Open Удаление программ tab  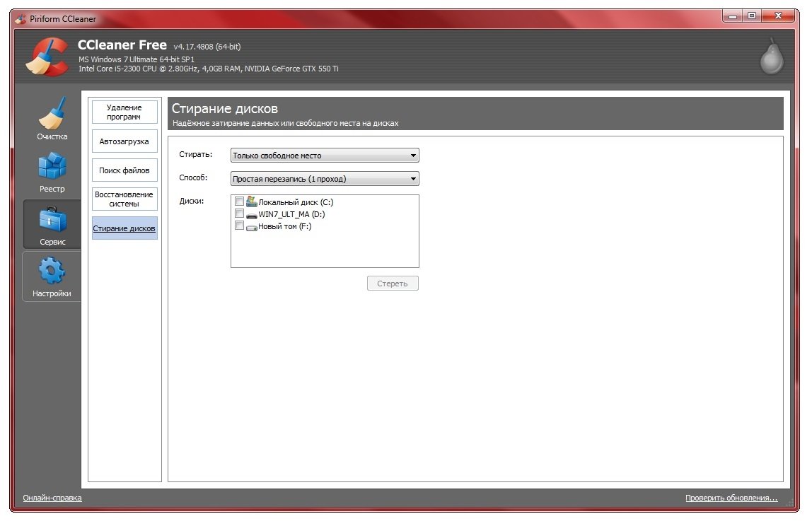click(124, 112)
